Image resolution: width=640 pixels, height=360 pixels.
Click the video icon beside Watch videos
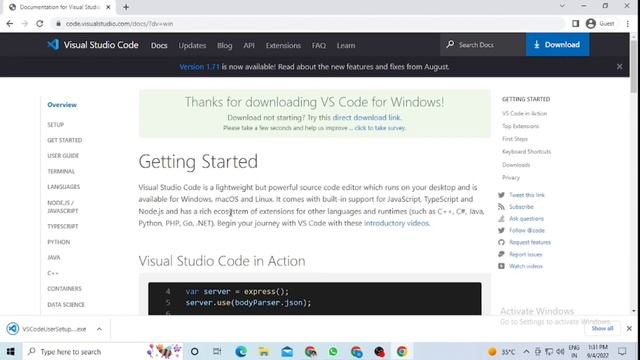[501, 266]
